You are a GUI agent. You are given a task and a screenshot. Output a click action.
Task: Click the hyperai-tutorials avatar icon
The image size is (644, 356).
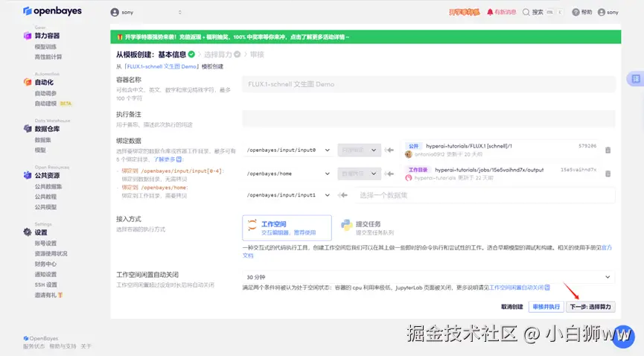coord(408,177)
